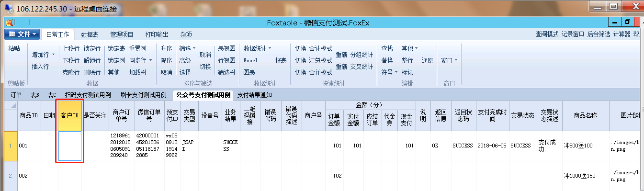Click the 记录窗口 button

[573, 34]
